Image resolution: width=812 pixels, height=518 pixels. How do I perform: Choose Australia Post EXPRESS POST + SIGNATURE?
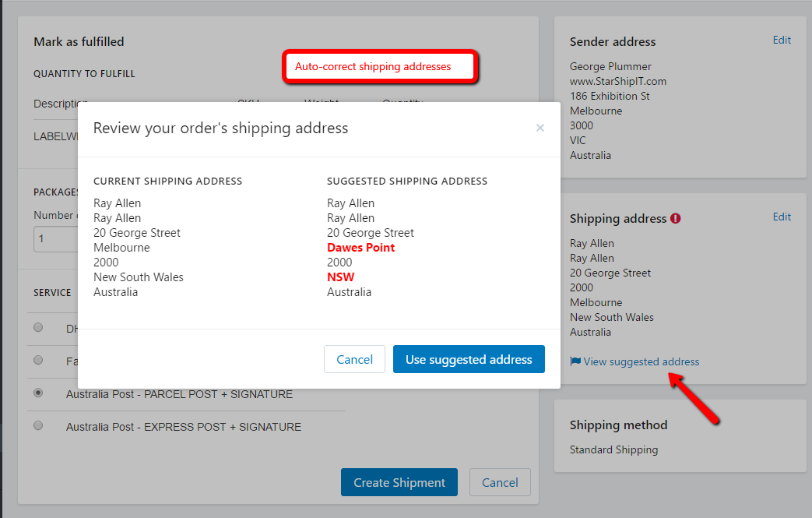[38, 425]
